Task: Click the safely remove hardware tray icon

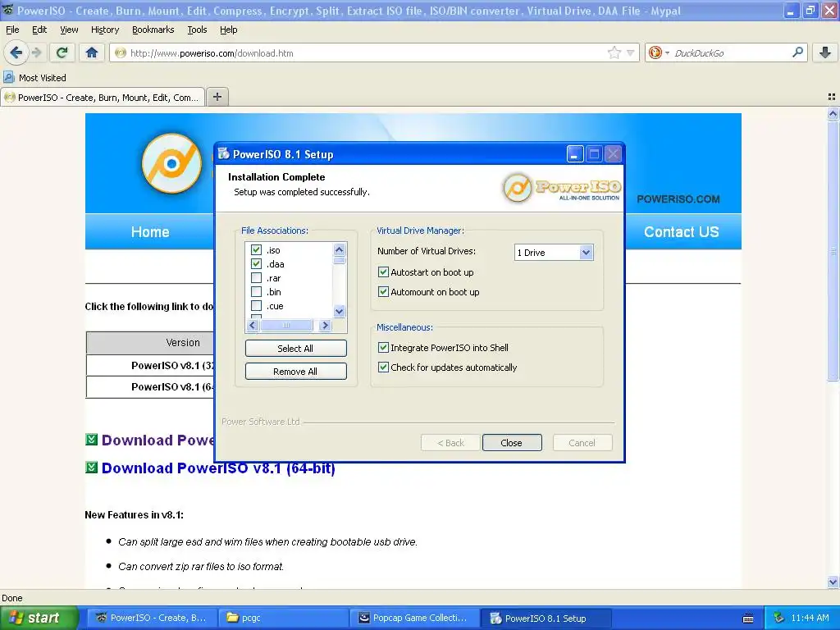Action: coord(779,618)
